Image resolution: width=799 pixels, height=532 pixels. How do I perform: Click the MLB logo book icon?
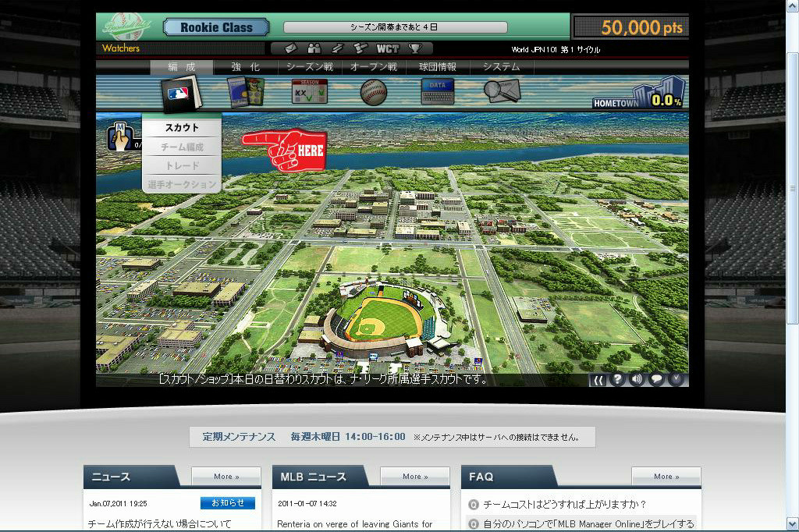(180, 94)
